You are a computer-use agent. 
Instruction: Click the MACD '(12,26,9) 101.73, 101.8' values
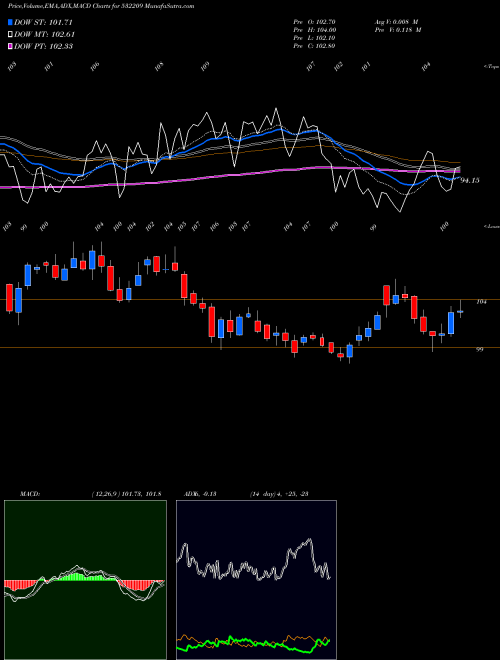click(x=126, y=494)
